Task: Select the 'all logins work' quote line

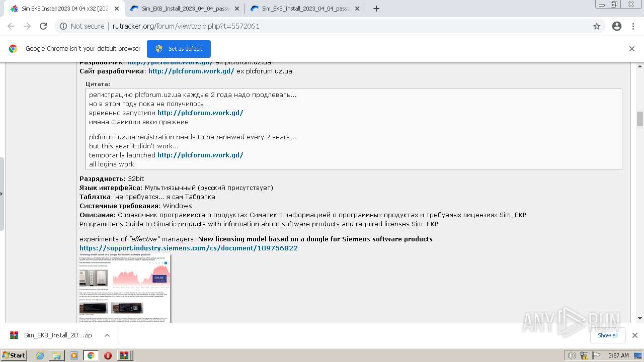Action: 112,164
